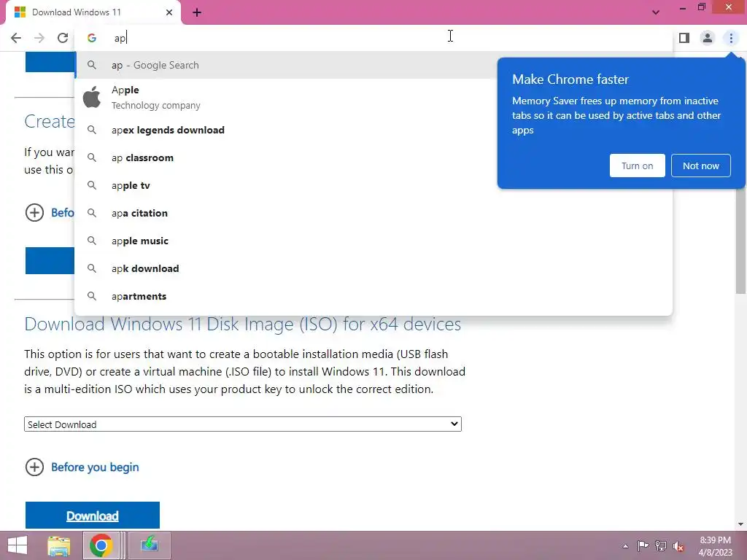Click scrollbar down arrow at bottom
This screenshot has height=560, width=747.
point(740,524)
